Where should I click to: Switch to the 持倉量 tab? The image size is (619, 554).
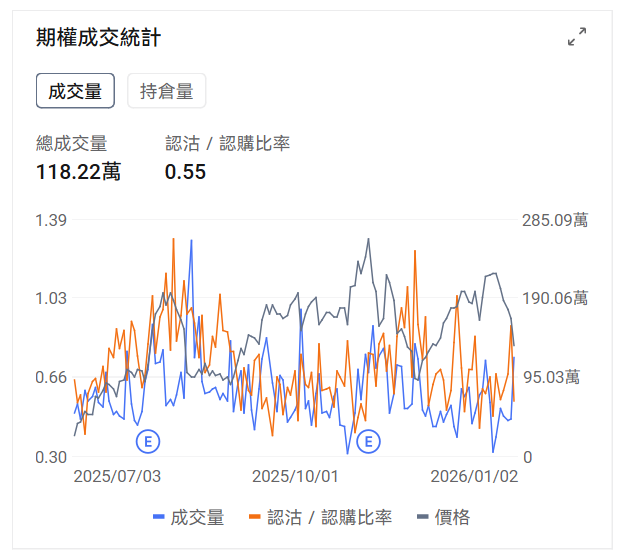point(166,91)
